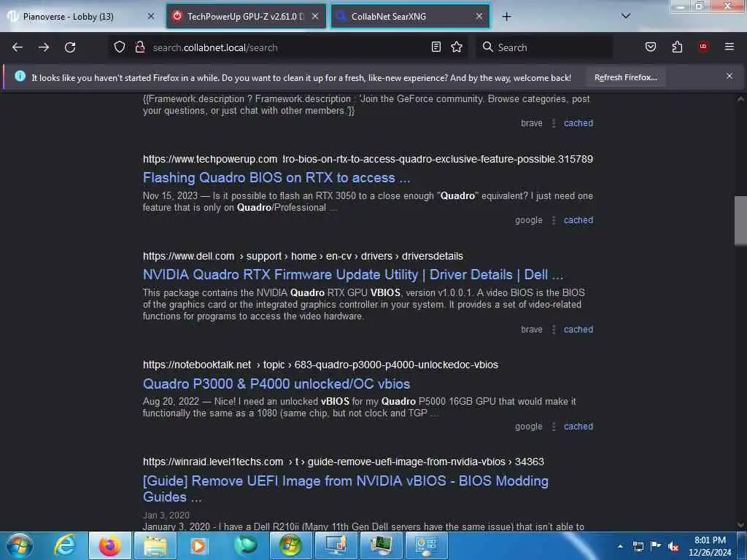Open Windows Explorer folder in taskbar
747x560 pixels.
pyautogui.click(x=155, y=545)
